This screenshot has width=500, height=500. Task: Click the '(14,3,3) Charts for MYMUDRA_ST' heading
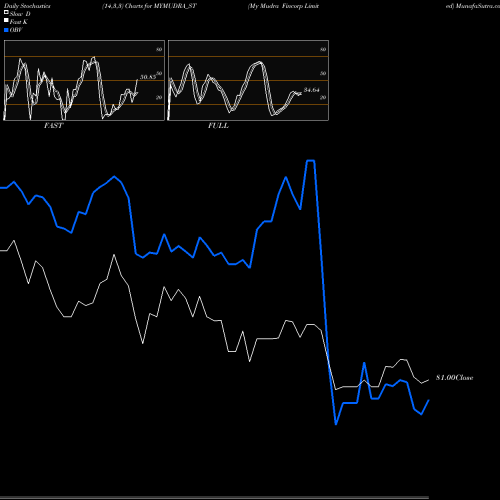[x=149, y=6]
